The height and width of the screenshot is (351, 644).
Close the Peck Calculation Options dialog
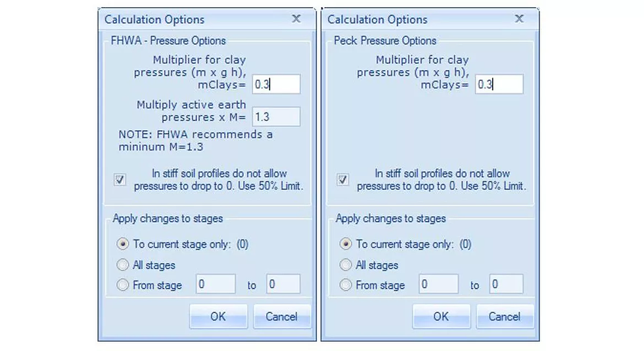pyautogui.click(x=519, y=19)
